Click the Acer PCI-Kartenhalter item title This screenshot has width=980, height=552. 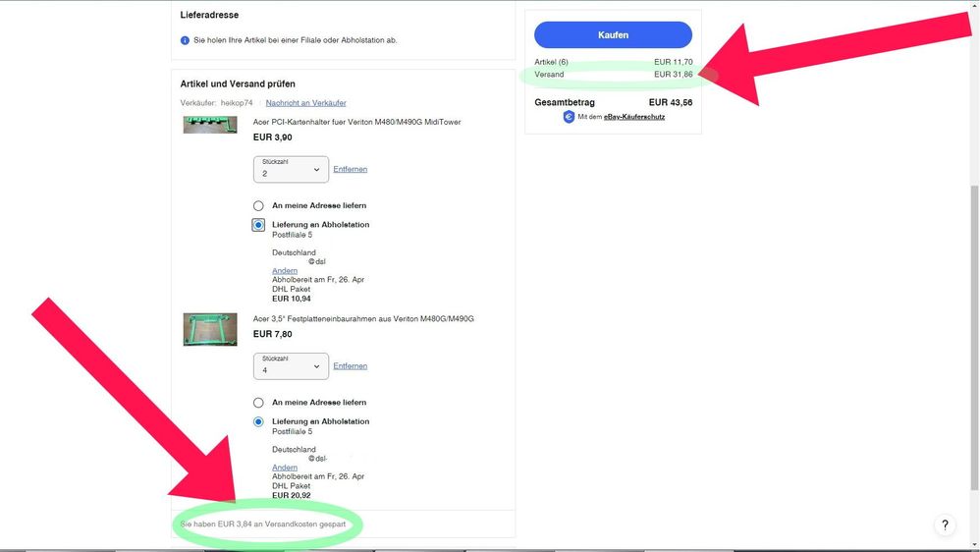(356, 122)
